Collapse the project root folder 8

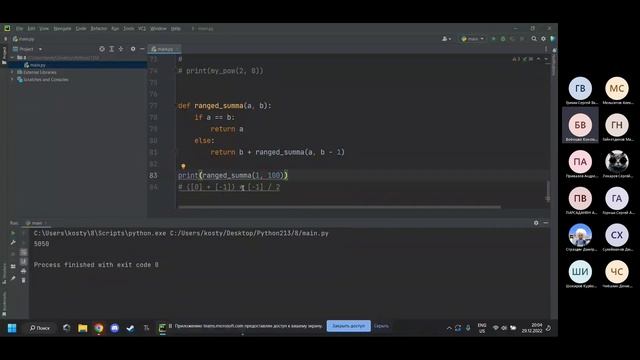pyautogui.click(x=12, y=58)
